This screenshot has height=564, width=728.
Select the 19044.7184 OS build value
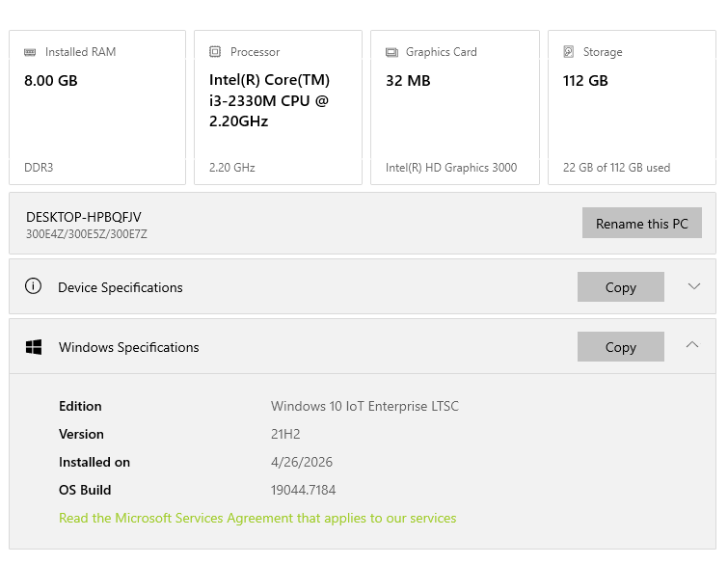[x=303, y=490]
